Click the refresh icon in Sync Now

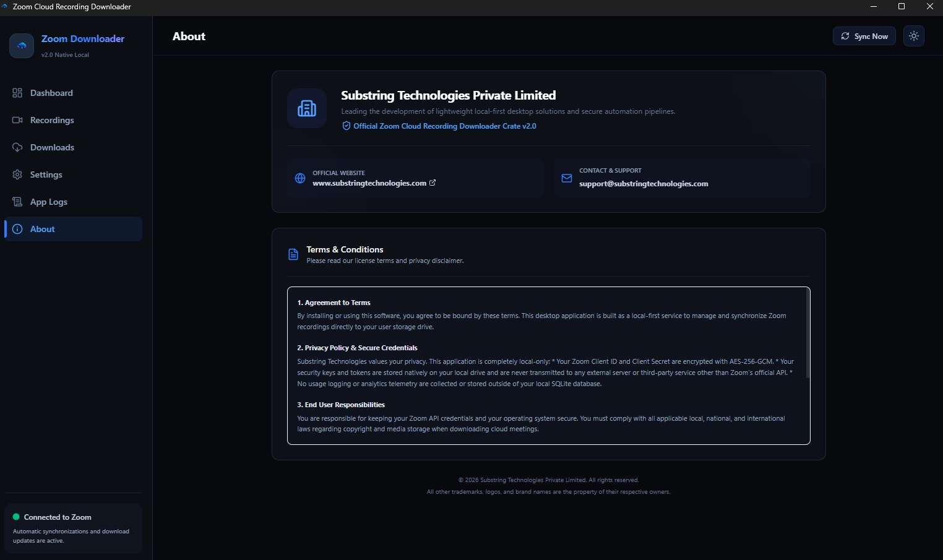tap(845, 36)
